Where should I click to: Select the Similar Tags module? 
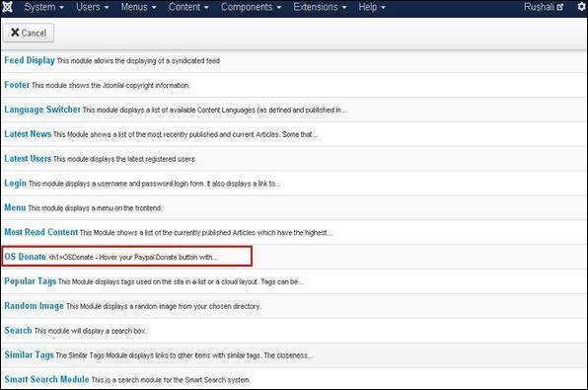coord(30,354)
